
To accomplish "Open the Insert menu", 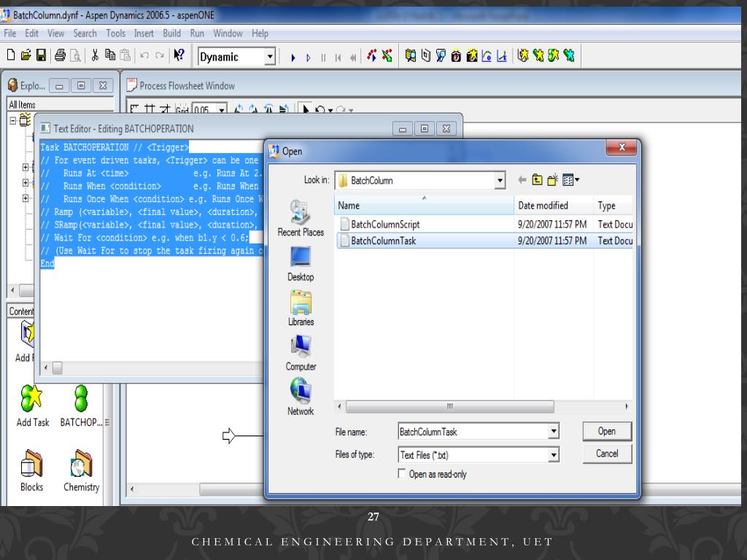I will tap(144, 34).
